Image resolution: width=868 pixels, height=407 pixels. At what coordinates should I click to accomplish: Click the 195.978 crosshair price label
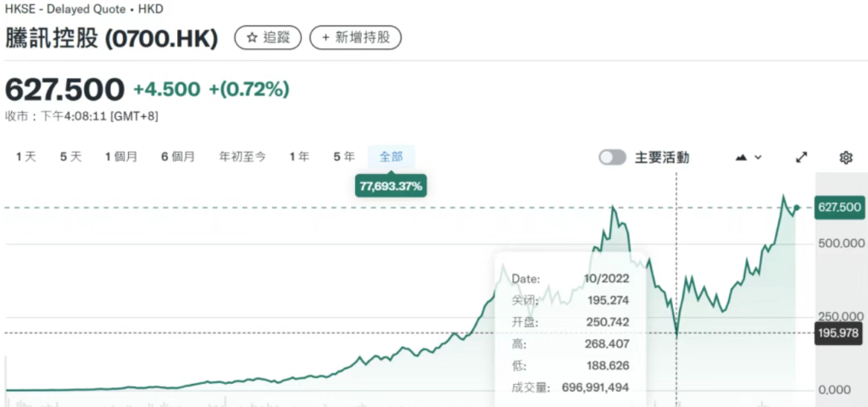click(839, 333)
